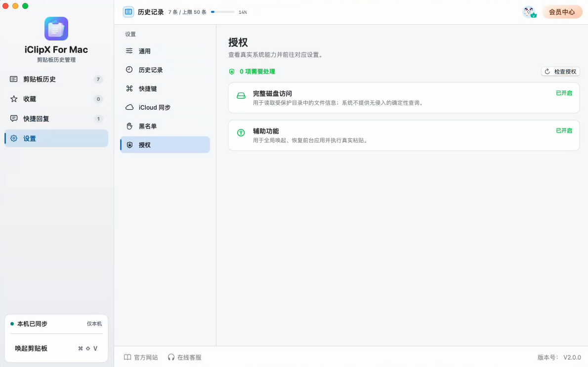Click the header clipboard icon beside 历史记录 title
The height and width of the screenshot is (367, 588).
point(128,12)
